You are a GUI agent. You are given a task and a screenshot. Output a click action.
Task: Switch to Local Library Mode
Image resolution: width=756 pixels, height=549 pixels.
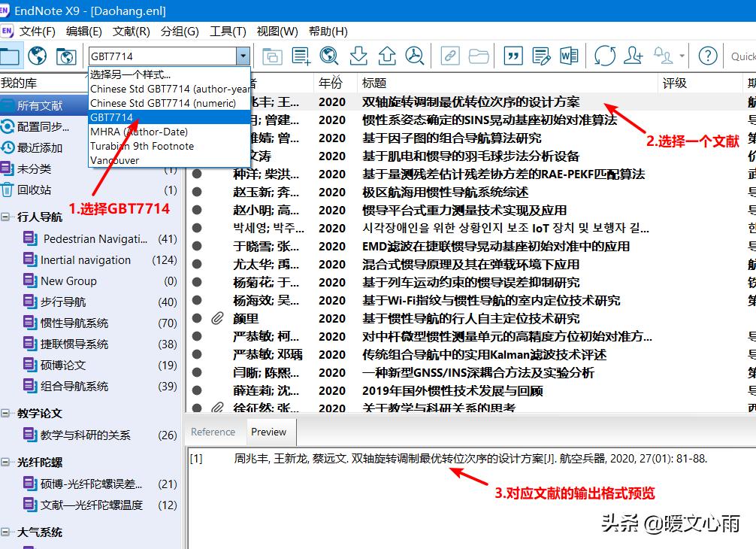pos(11,56)
